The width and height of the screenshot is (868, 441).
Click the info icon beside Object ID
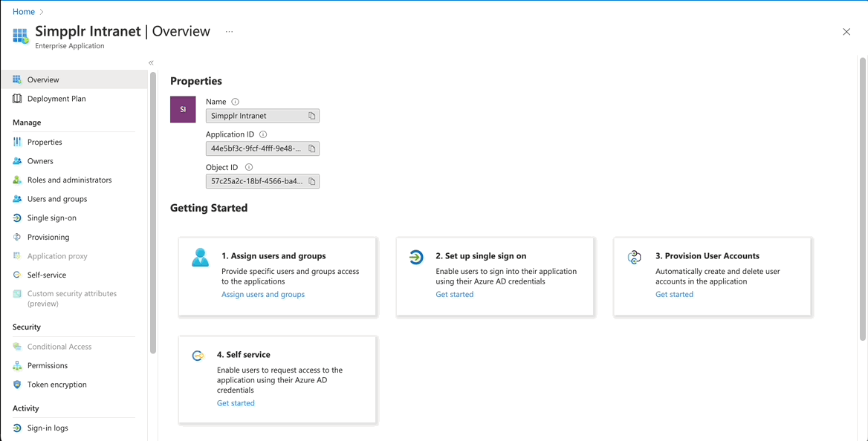(249, 167)
